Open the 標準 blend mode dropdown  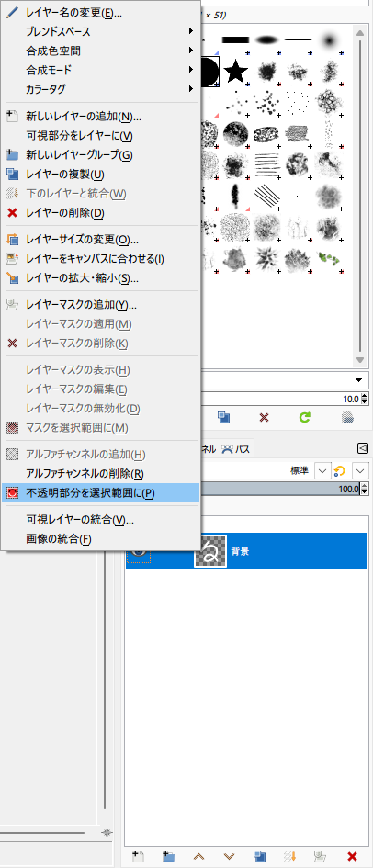click(322, 471)
